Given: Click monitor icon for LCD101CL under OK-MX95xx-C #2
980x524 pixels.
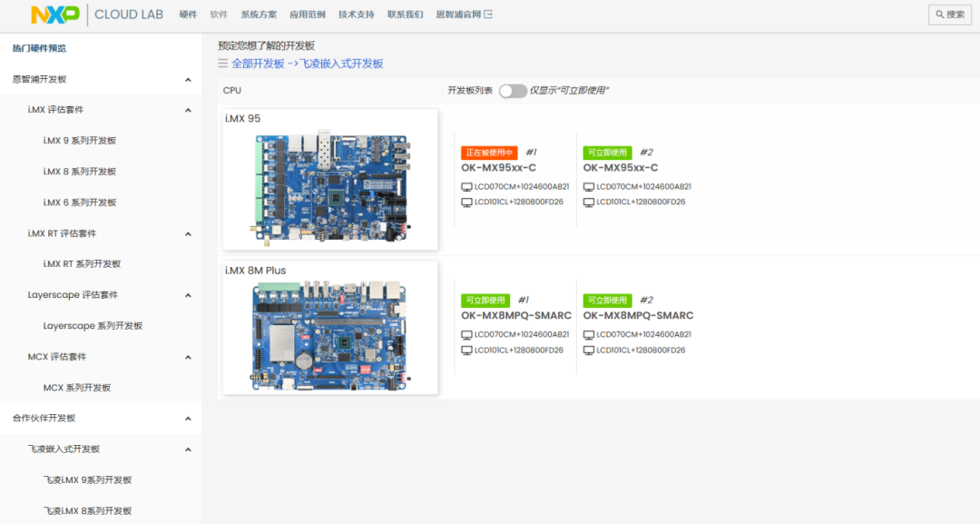Looking at the screenshot, I should (588, 203).
